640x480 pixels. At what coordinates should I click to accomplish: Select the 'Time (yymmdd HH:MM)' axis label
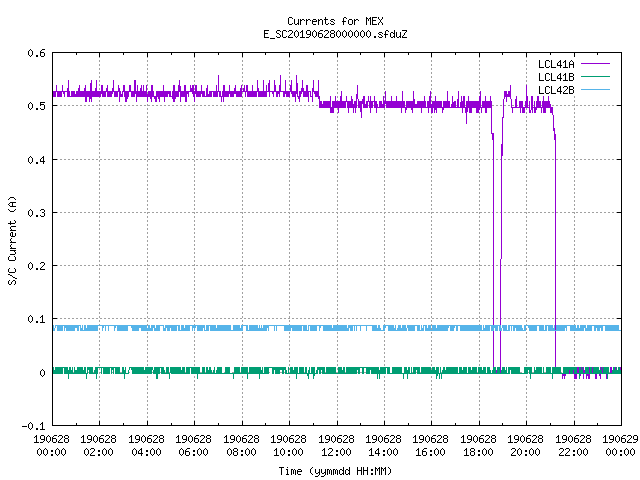[335, 471]
